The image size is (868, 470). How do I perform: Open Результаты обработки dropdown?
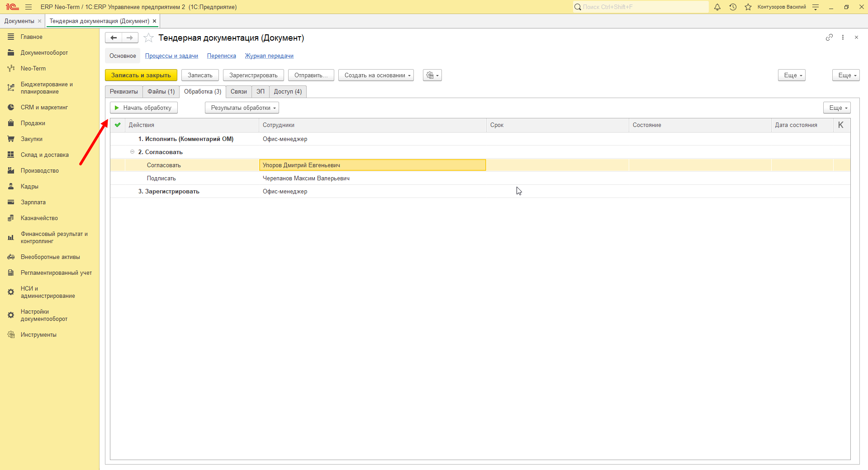coord(242,108)
